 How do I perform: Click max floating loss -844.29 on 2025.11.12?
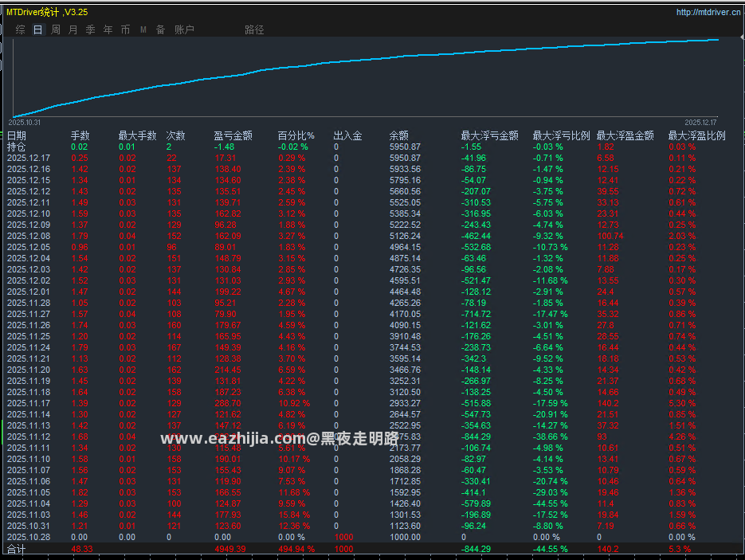click(476, 437)
